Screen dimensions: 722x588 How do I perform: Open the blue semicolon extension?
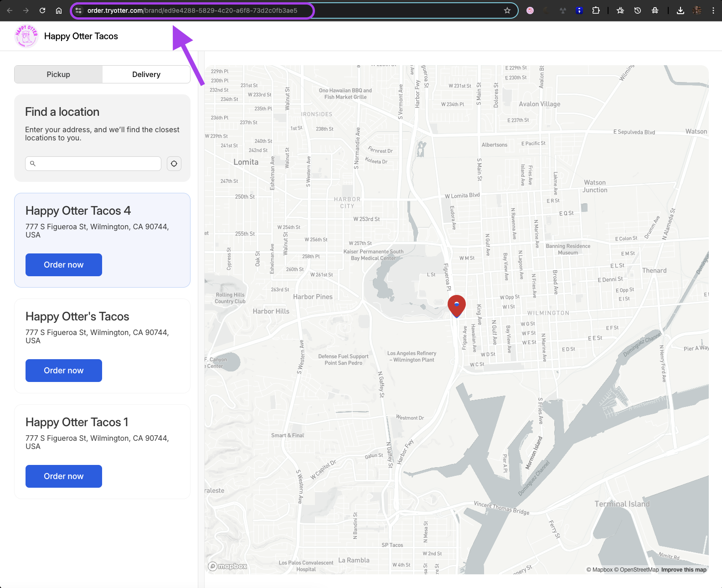coord(579,10)
